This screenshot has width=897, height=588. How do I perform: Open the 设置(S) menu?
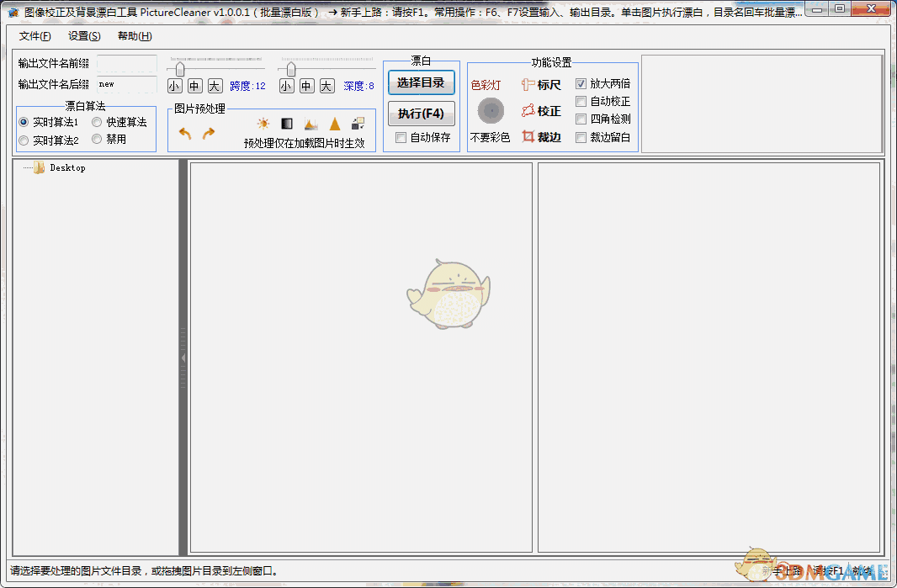tap(82, 36)
